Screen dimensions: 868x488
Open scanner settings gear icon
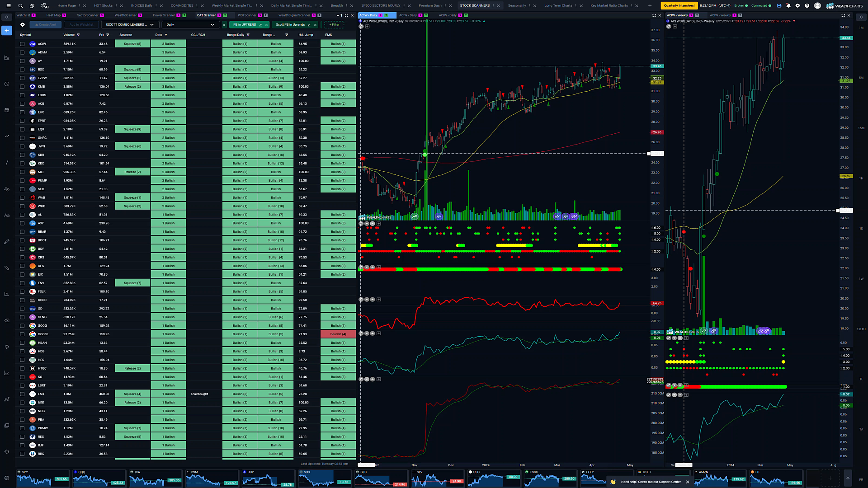click(x=22, y=25)
